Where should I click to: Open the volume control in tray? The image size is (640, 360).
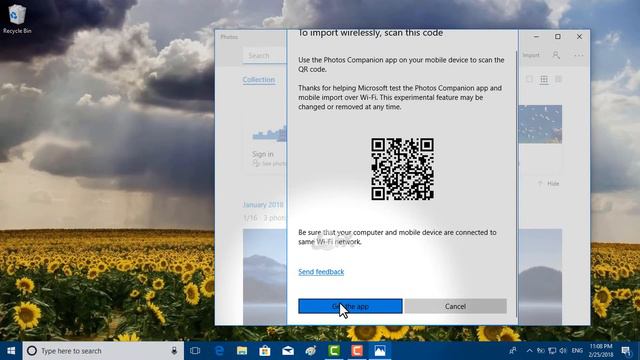pyautogui.click(x=563, y=351)
